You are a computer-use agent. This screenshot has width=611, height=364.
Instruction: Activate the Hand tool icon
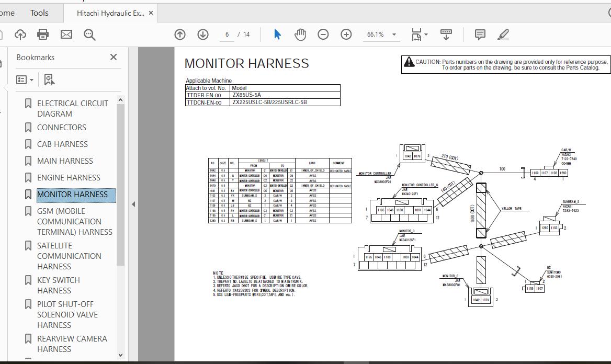(x=301, y=35)
